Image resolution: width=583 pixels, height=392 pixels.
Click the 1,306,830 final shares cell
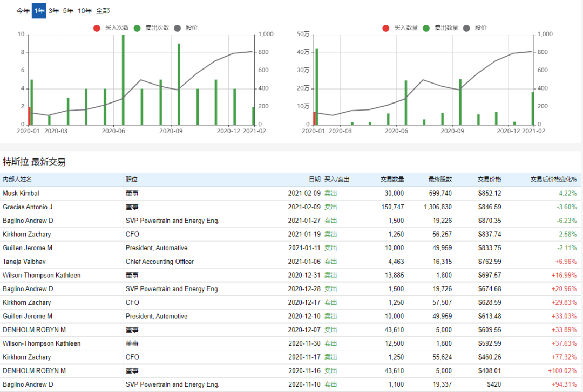click(x=438, y=207)
